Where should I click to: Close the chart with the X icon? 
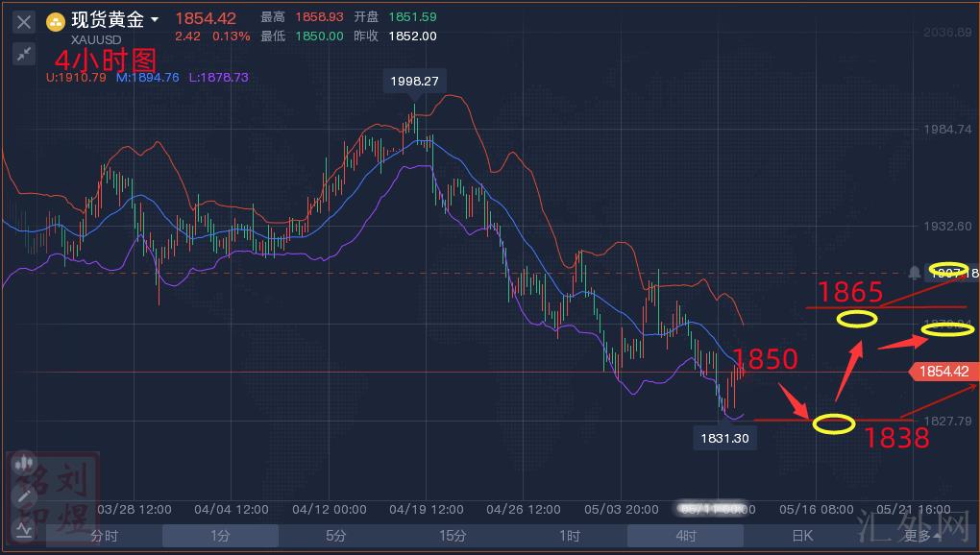pyautogui.click(x=24, y=22)
